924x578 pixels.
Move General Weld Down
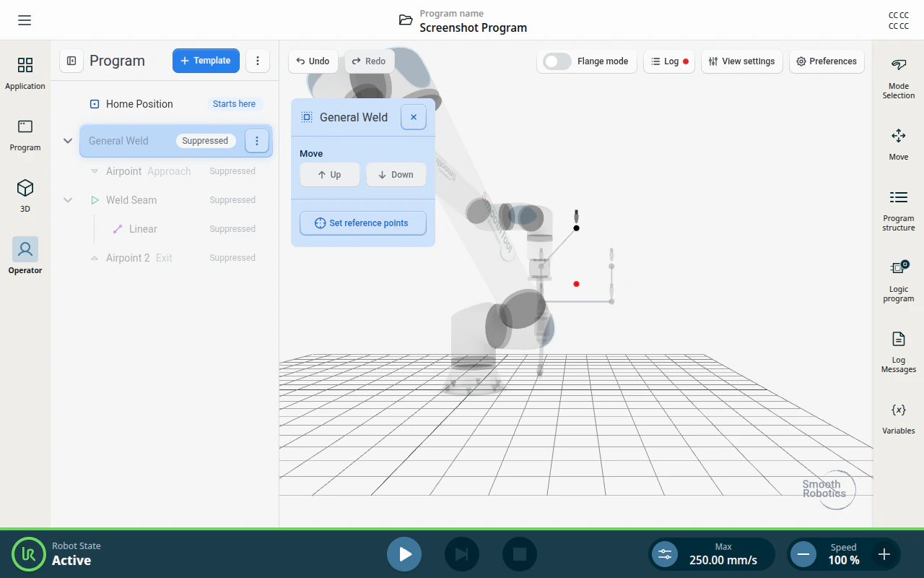(396, 175)
